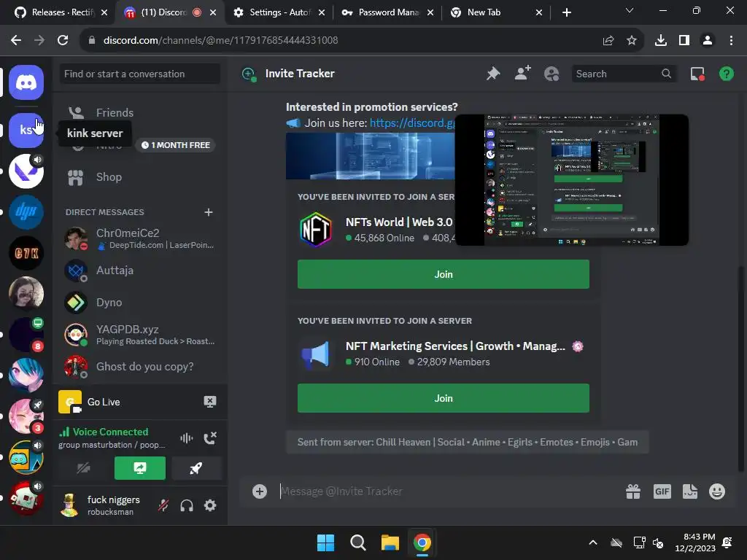Open the discord.gg invite link
Screen dimensions: 747x560
point(413,122)
